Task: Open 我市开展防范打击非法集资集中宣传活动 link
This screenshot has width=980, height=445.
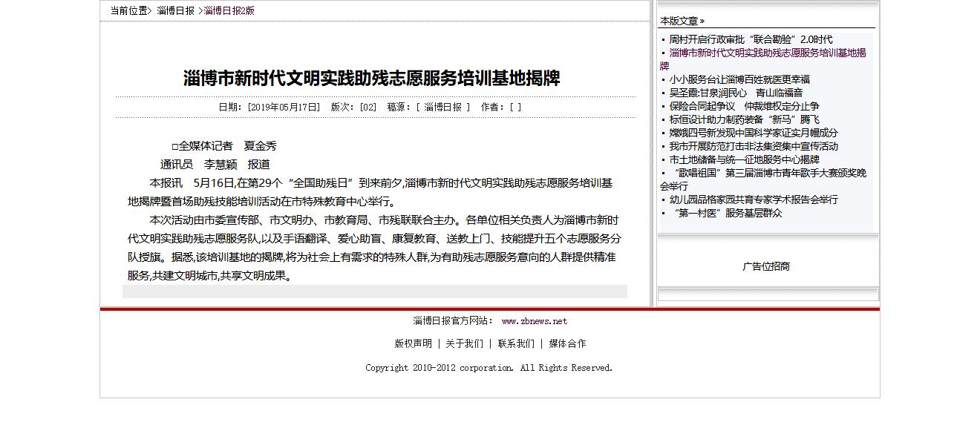Action: point(754,146)
